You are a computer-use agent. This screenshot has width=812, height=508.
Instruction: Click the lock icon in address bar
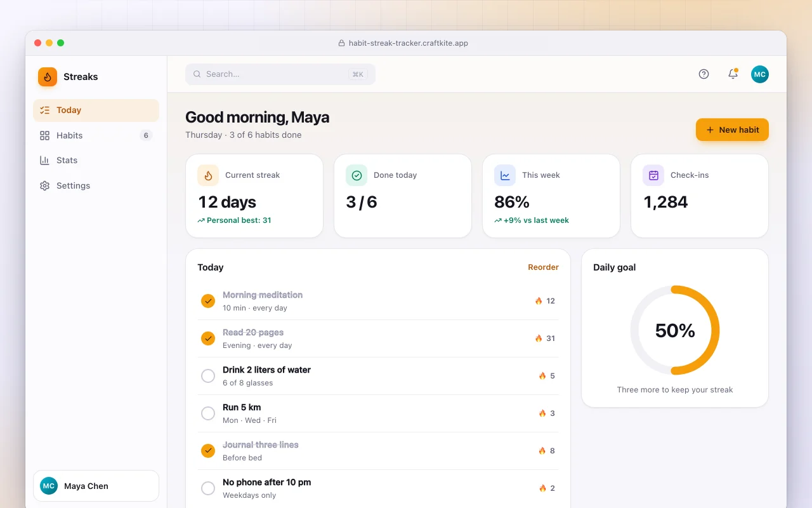(342, 43)
